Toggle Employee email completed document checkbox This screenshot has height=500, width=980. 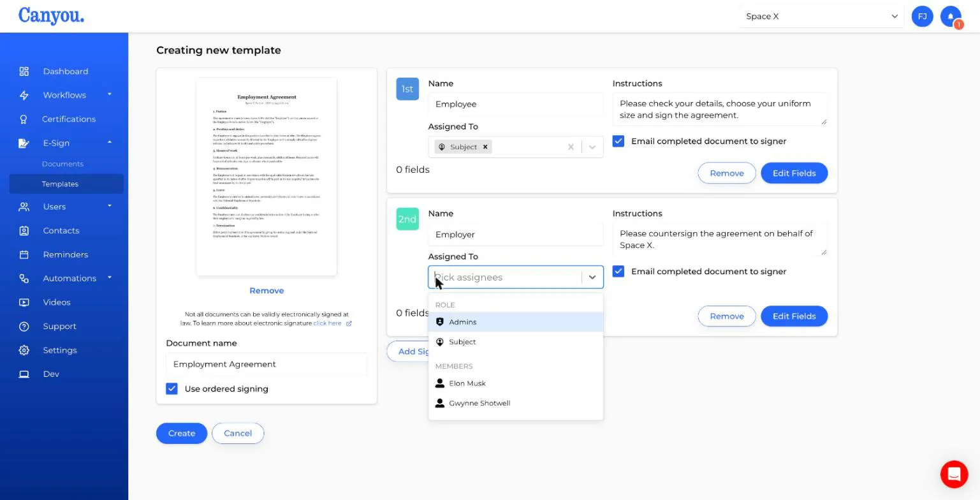click(618, 141)
